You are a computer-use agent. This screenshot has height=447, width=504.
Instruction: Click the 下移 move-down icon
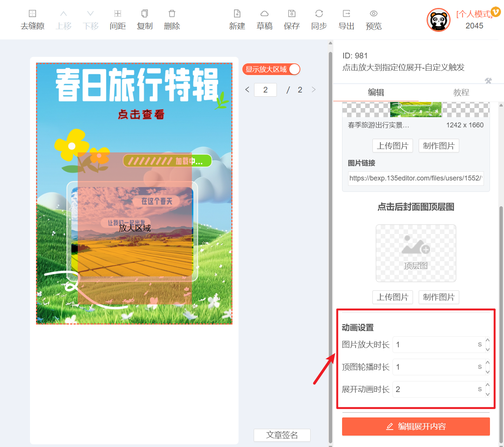tap(90, 14)
